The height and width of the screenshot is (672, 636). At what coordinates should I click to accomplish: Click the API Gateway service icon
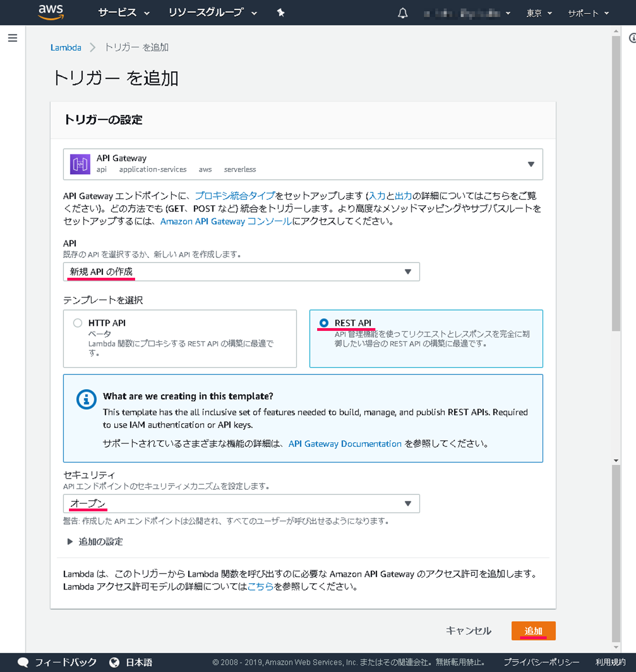(x=80, y=164)
